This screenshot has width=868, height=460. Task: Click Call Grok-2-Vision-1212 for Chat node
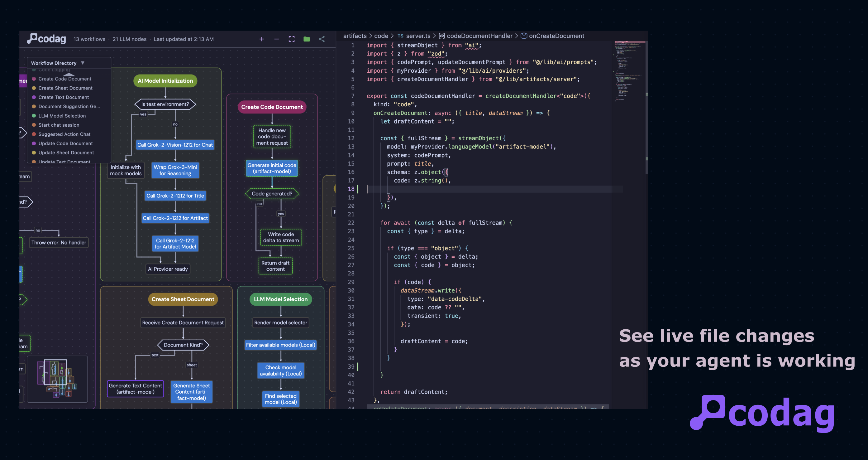tap(175, 145)
